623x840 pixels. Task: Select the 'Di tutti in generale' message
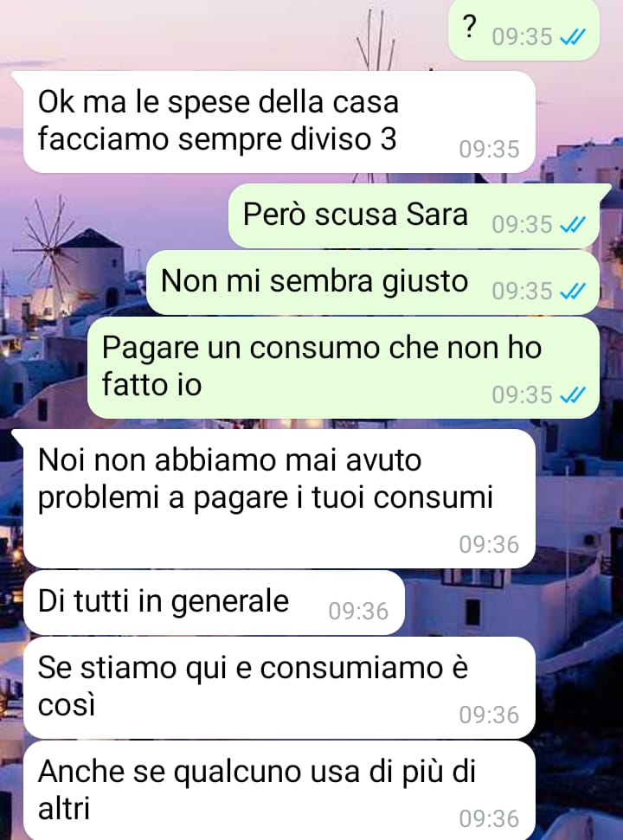[214, 602]
